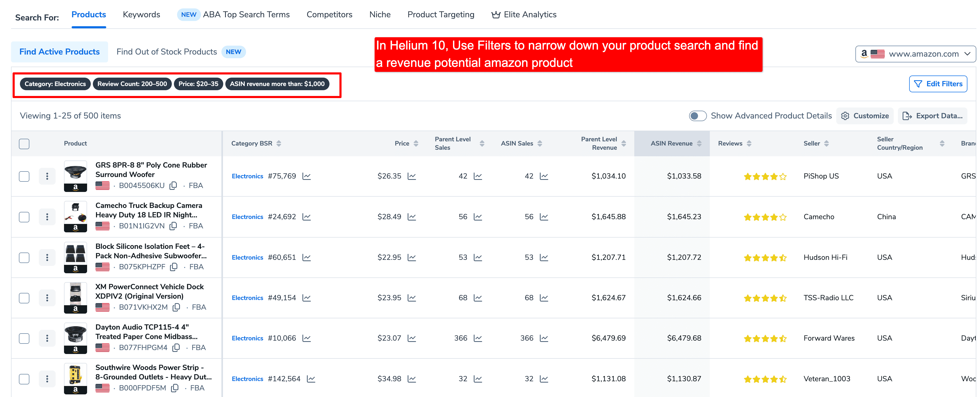Image resolution: width=980 pixels, height=397 pixels.
Task: Show price graph next to $23.07
Action: (412, 338)
